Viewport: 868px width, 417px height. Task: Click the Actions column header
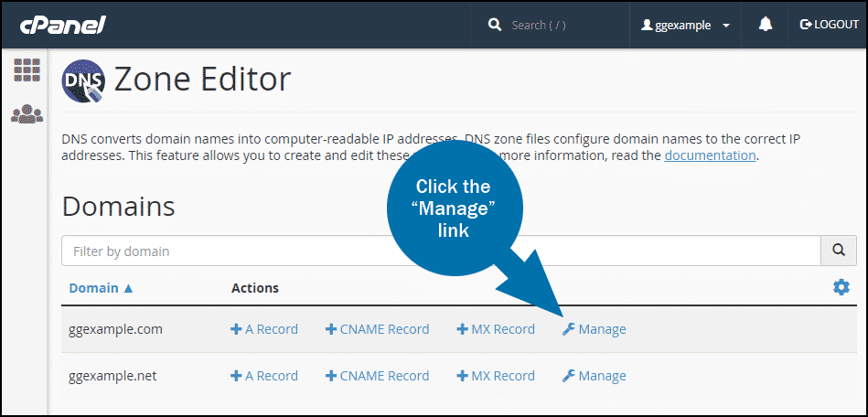[x=254, y=288]
